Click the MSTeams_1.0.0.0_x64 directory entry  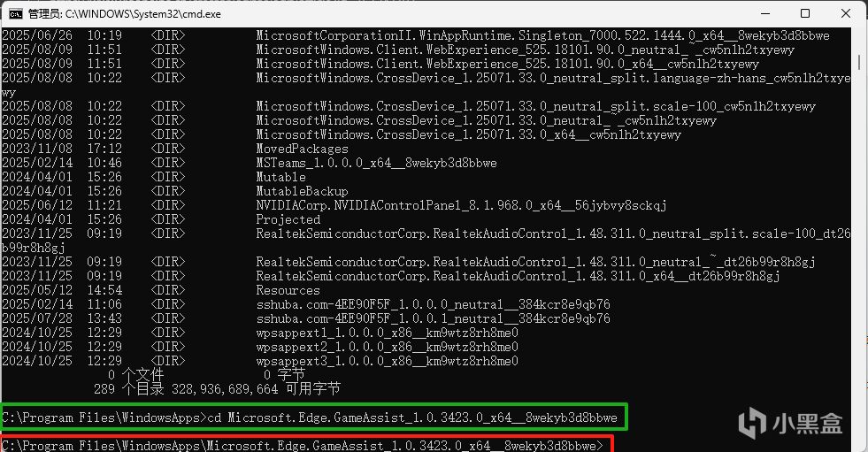(376, 164)
